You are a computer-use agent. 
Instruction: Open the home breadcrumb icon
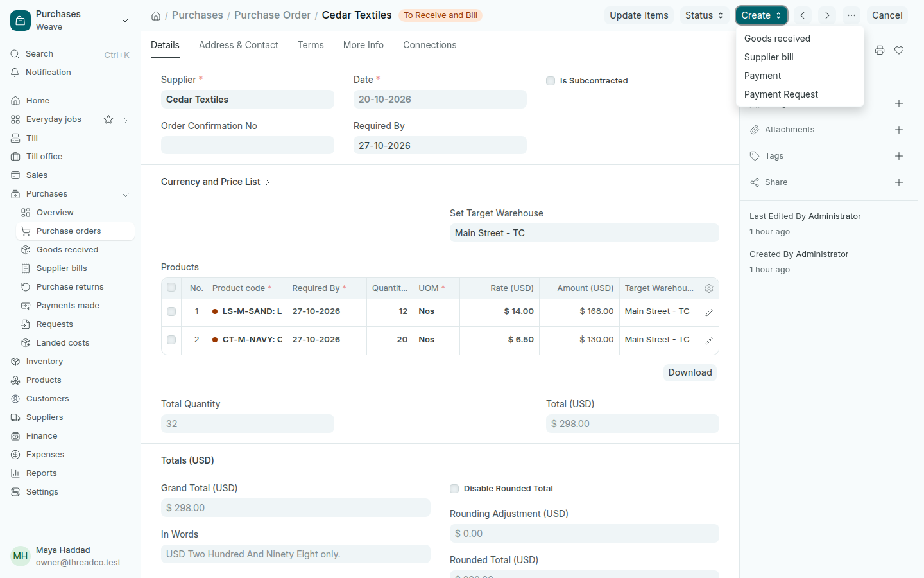pos(156,15)
